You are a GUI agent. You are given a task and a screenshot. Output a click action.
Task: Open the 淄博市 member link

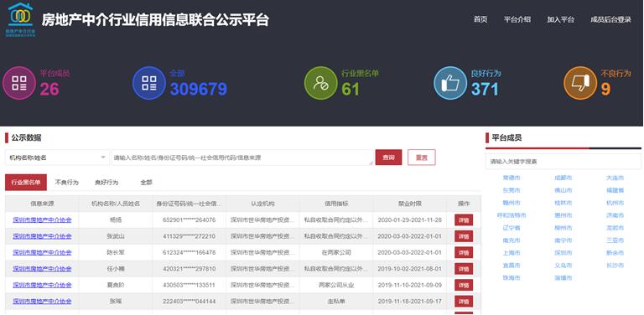coord(563,277)
